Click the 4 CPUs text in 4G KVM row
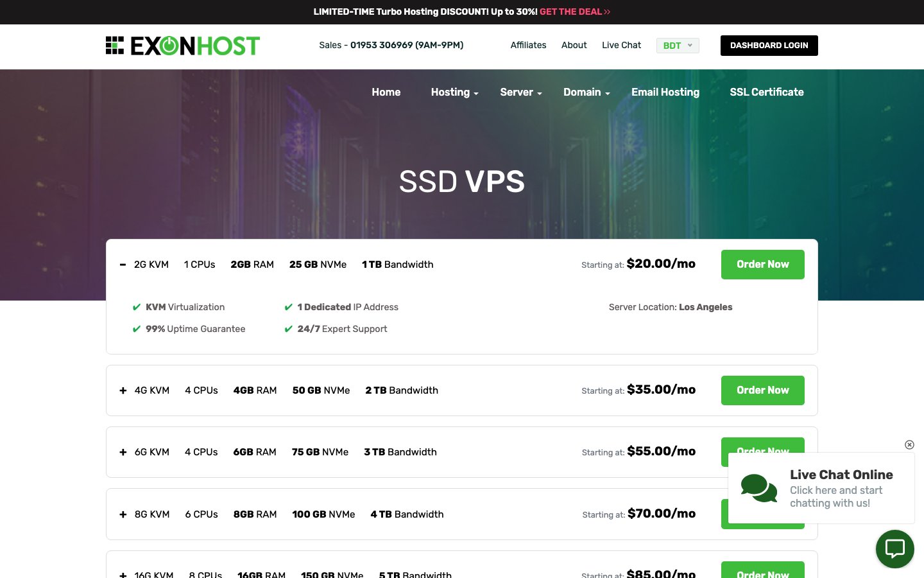Viewport: 924px width, 578px height. (201, 390)
